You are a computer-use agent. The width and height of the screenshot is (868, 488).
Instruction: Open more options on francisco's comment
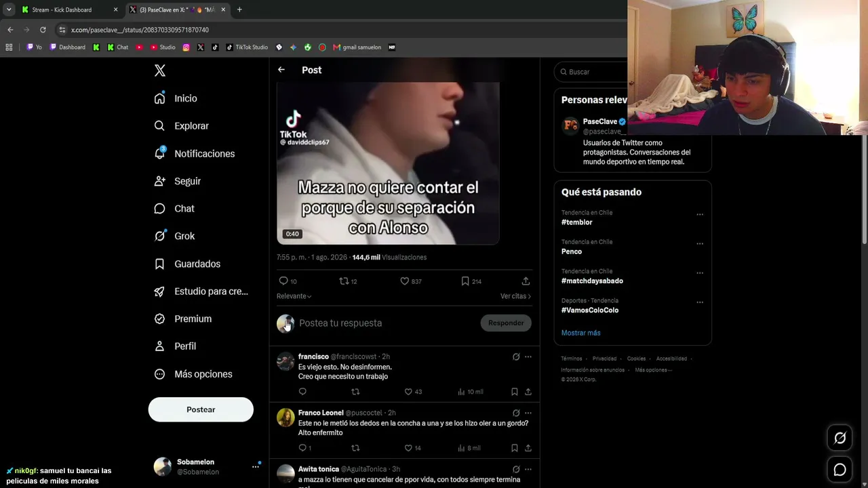coord(528,357)
